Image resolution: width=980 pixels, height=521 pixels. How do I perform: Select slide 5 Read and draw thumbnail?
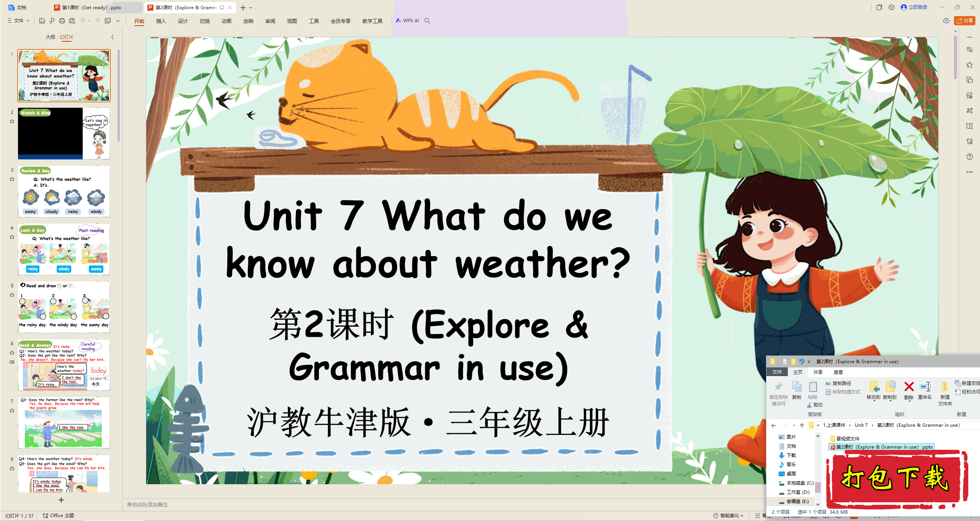pyautogui.click(x=64, y=307)
